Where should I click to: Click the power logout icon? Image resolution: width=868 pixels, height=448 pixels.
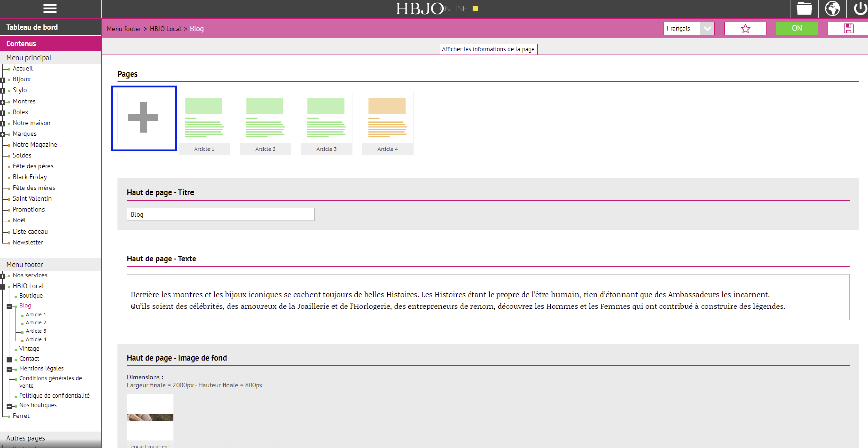coord(860,9)
